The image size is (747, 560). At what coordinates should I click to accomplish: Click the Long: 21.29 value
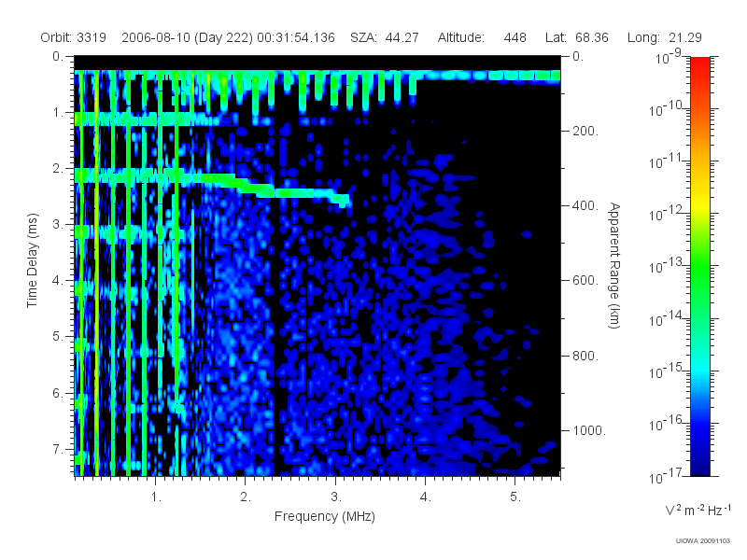(x=665, y=37)
